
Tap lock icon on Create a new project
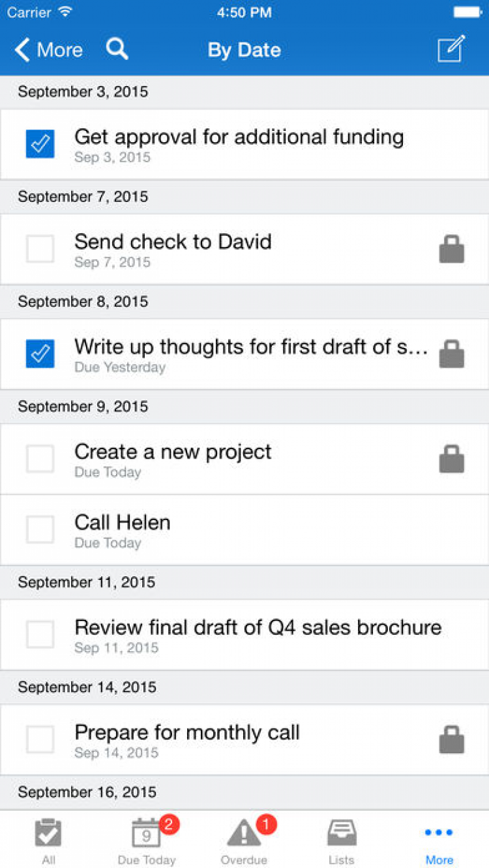[x=451, y=459]
